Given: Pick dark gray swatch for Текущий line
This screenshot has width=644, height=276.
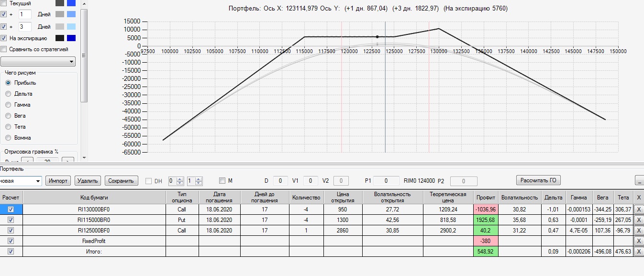Looking at the screenshot, I should point(60,3).
